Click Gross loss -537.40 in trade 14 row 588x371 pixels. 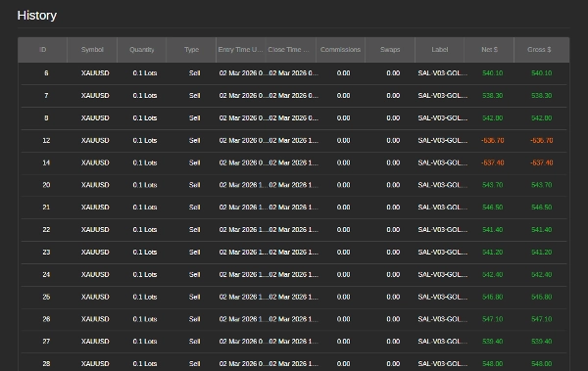tap(542, 162)
